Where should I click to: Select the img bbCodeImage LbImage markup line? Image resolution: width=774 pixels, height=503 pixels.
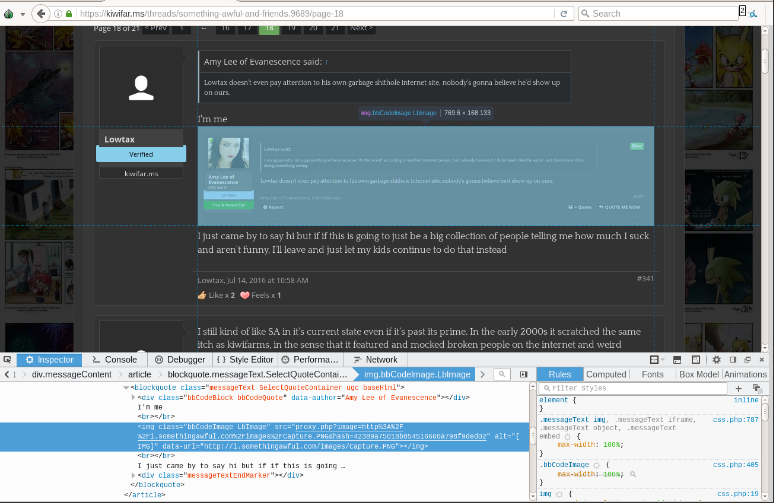[x=265, y=436]
